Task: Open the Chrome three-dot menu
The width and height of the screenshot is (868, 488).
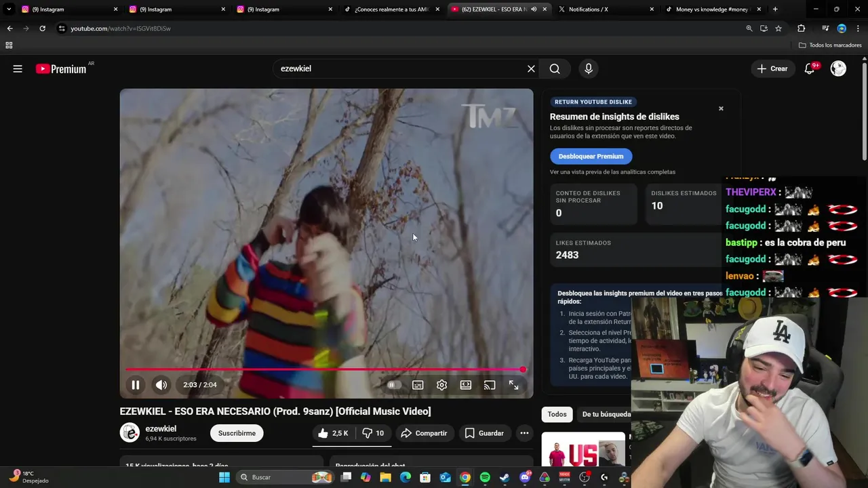Action: 858,28
